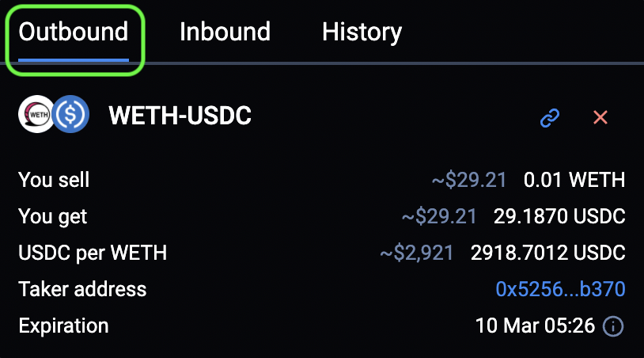
Task: Click the You sell label
Action: tap(54, 180)
